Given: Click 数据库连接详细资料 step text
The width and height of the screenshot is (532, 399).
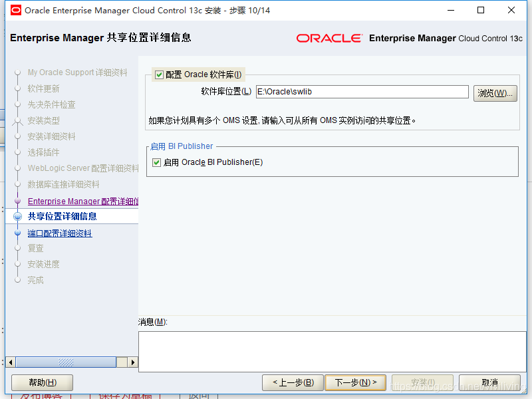Looking at the screenshot, I should (x=63, y=184).
